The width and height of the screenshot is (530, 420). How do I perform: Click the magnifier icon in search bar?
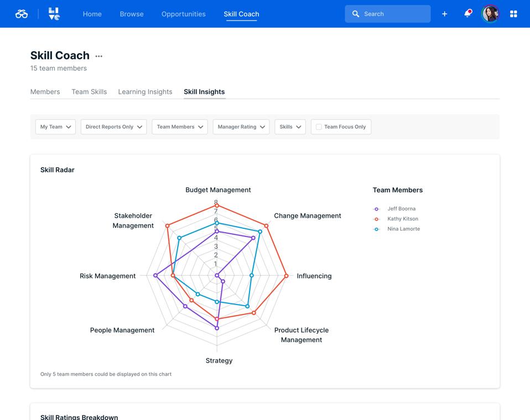[x=356, y=14]
